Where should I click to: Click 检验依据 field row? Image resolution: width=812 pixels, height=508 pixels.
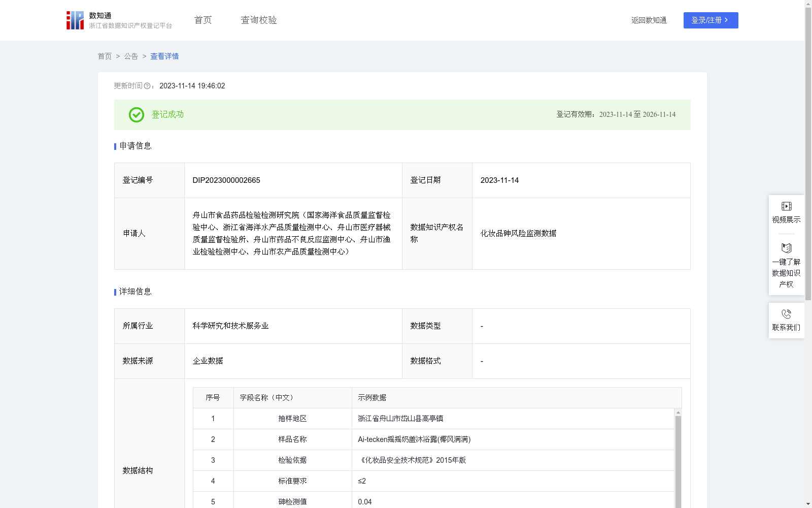point(433,460)
